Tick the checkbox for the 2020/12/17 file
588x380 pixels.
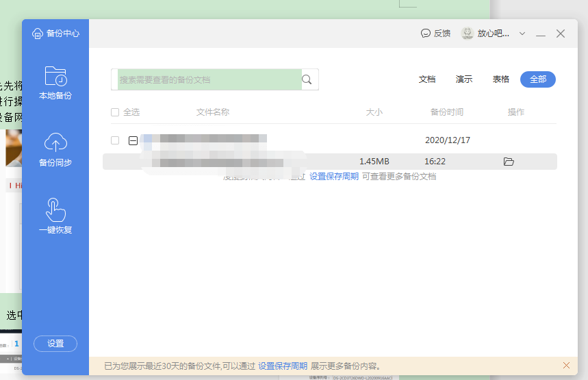115,140
